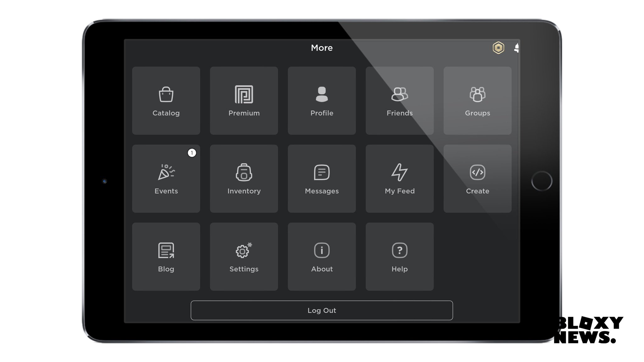The height and width of the screenshot is (362, 644).
Task: Open Help support page
Action: coord(399,257)
